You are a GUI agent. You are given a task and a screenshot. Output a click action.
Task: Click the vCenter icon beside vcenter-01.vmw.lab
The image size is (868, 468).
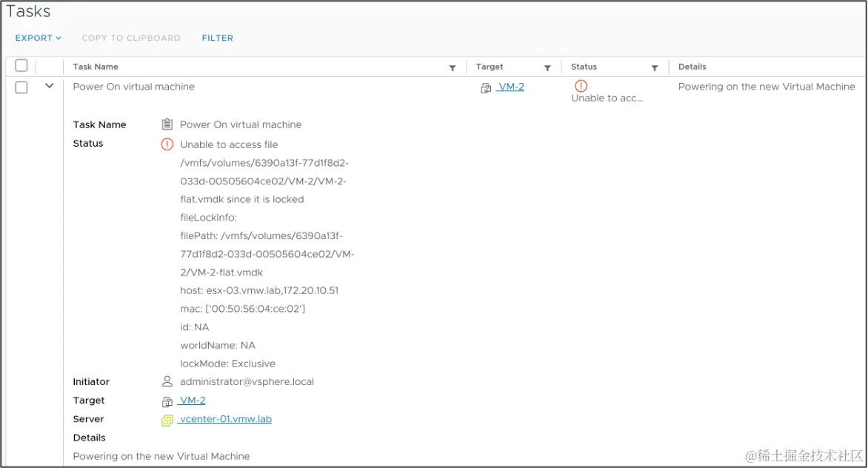[167, 421]
